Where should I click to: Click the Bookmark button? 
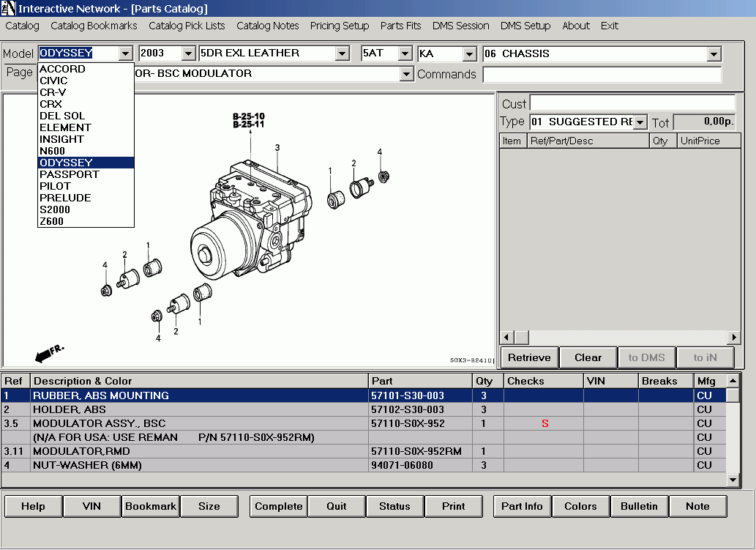click(x=151, y=506)
